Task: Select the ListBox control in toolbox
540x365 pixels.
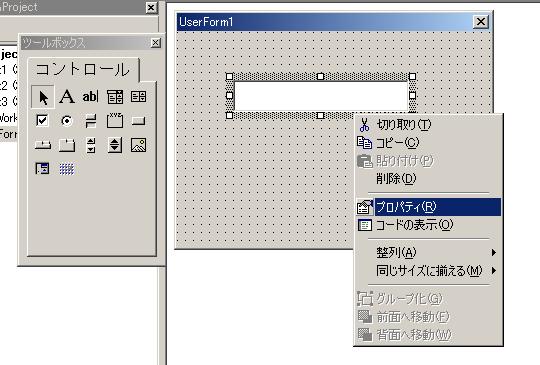Action: [x=138, y=97]
